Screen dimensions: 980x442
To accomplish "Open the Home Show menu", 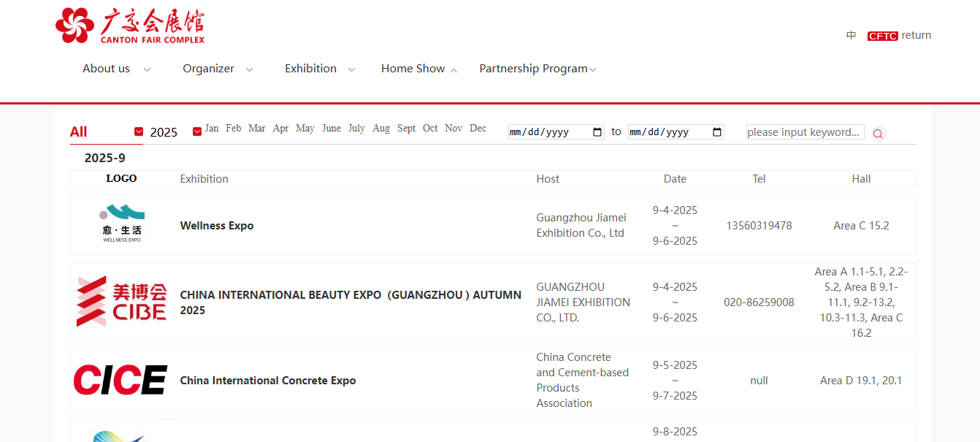I will point(413,68).
